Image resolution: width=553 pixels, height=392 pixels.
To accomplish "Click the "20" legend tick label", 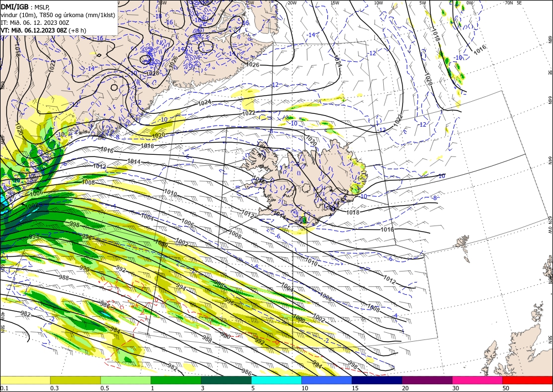I will pos(405,388).
